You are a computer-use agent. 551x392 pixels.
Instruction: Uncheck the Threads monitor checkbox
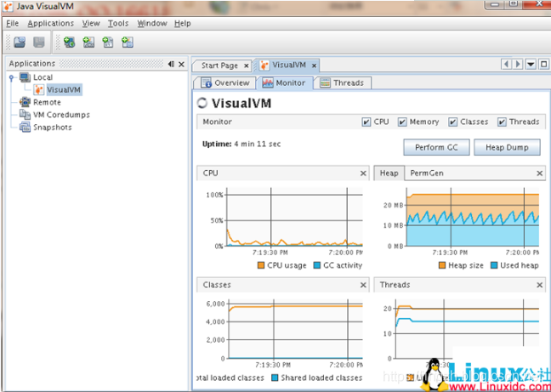coord(503,122)
